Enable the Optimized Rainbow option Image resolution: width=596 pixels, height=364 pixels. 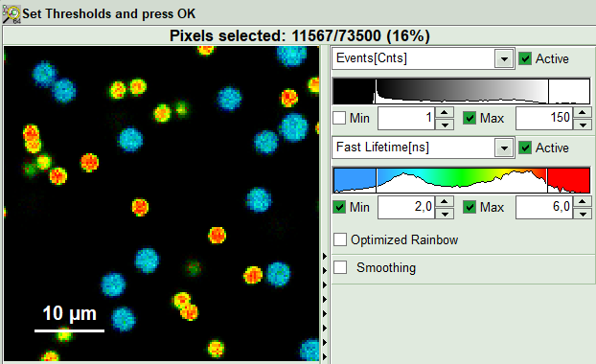[x=340, y=239]
